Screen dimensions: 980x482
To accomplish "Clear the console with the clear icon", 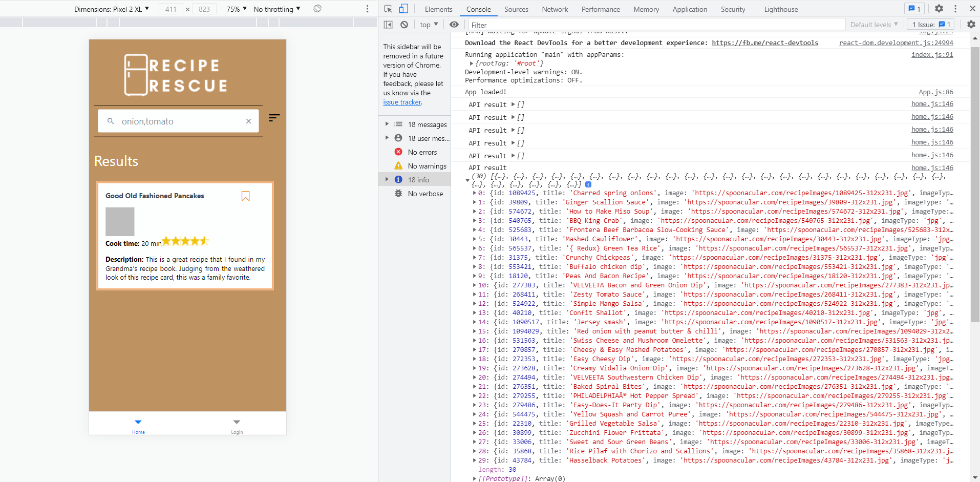I will tap(404, 25).
